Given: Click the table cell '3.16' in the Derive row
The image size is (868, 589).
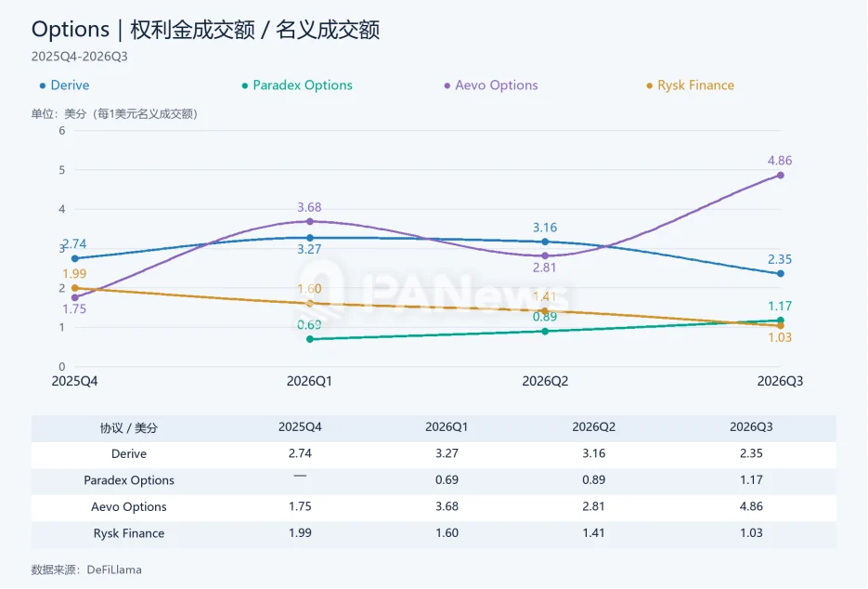Looking at the screenshot, I should [x=594, y=453].
